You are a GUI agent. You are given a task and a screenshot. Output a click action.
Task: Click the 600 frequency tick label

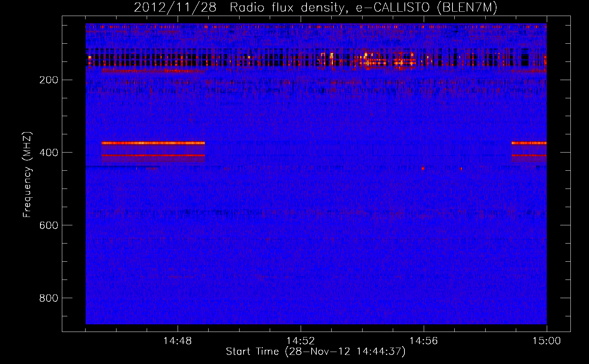coord(49,225)
